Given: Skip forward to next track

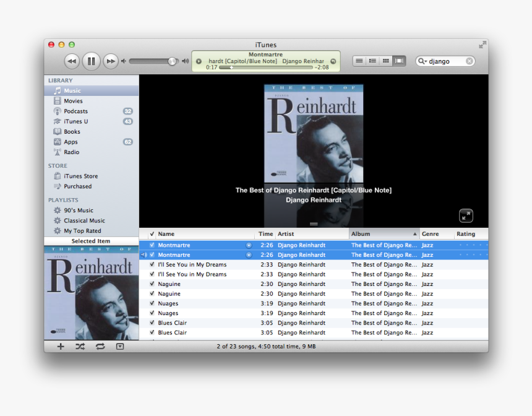Looking at the screenshot, I should pyautogui.click(x=111, y=61).
